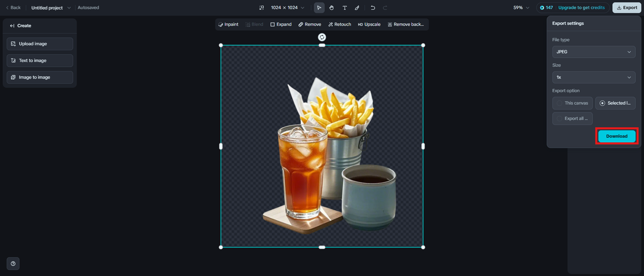Click the File type label
The width and height of the screenshot is (644, 276).
pos(561,40)
